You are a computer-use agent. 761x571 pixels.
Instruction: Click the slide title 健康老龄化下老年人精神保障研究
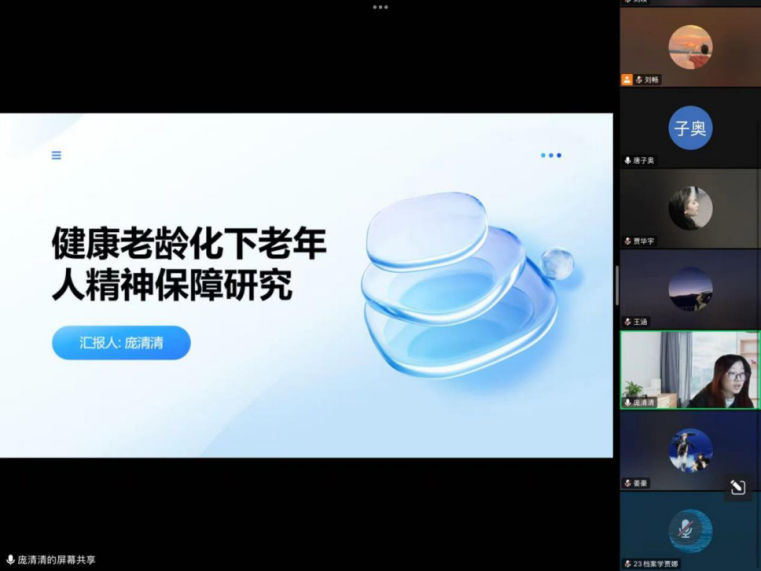pos(189,264)
